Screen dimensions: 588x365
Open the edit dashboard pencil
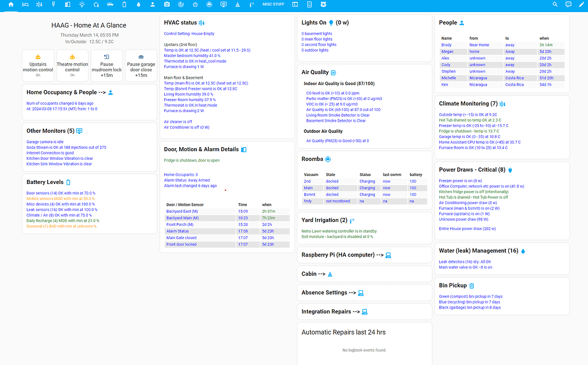pos(581,5)
